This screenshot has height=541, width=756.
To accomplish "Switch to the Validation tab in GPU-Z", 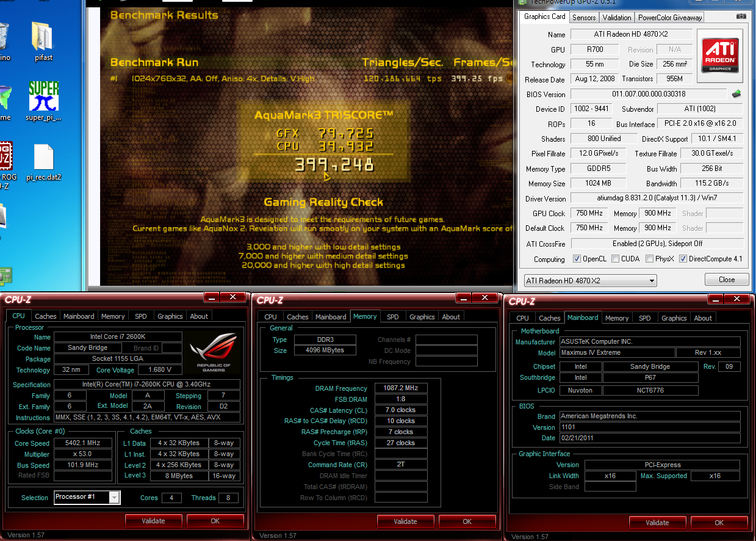I will click(617, 17).
